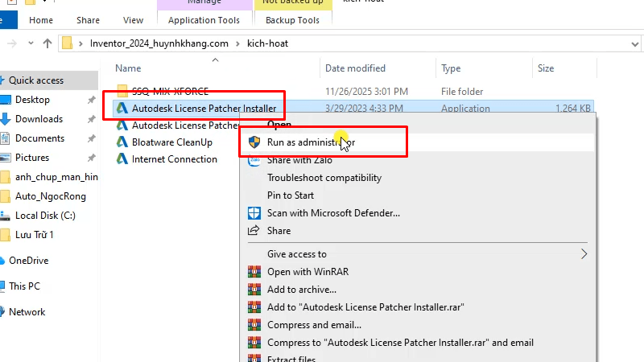
Task: Click the Internet Connection file icon
Action: coord(122,159)
